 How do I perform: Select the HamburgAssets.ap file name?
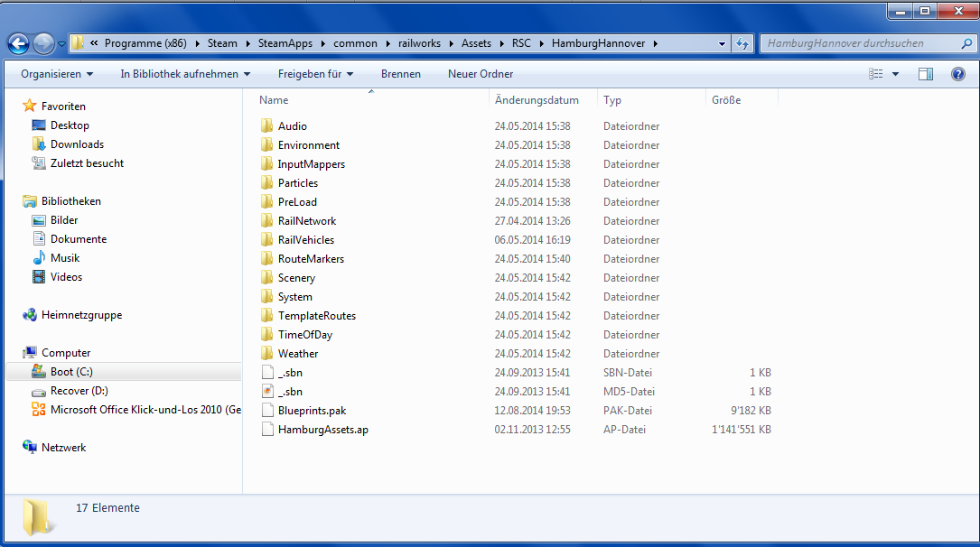click(323, 429)
